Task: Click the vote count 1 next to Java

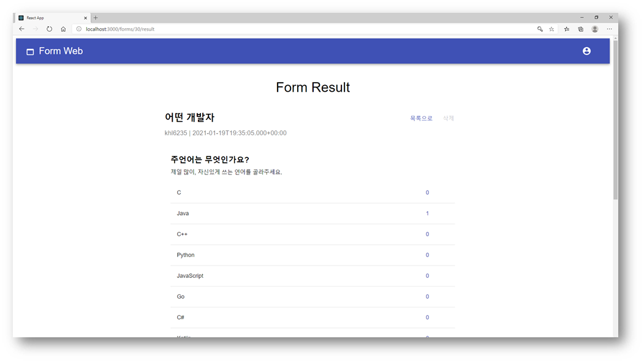Action: point(427,213)
